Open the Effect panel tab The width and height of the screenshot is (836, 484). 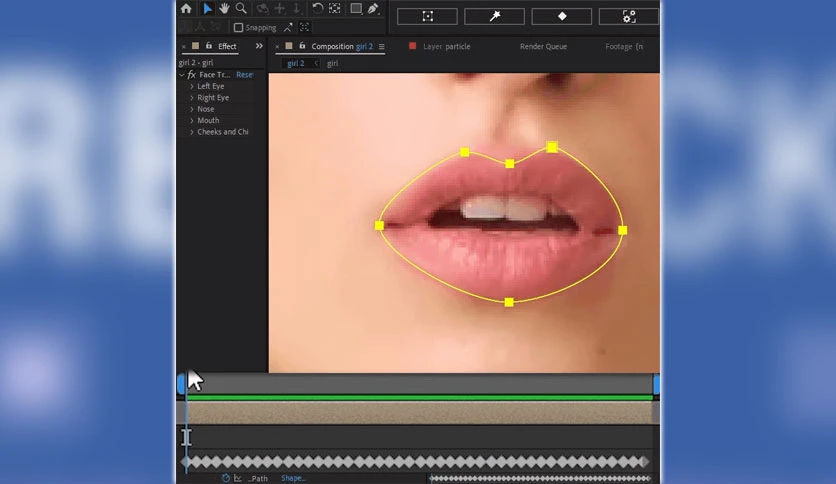(227, 46)
